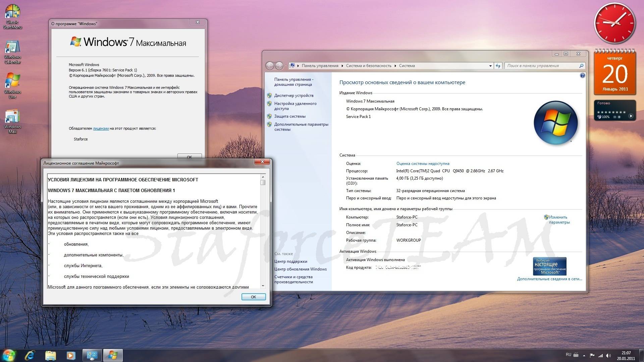
Task: Play the media gadget's play button
Action: click(x=631, y=116)
